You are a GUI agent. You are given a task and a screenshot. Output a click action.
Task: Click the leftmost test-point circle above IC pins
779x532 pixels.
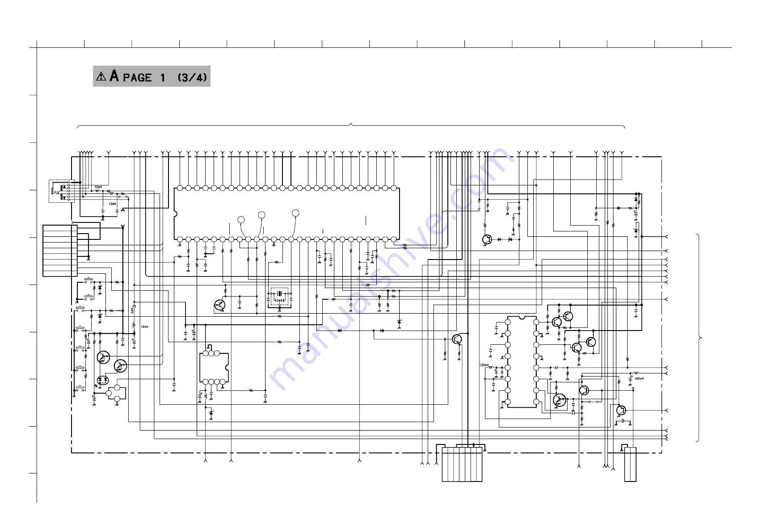click(x=241, y=219)
